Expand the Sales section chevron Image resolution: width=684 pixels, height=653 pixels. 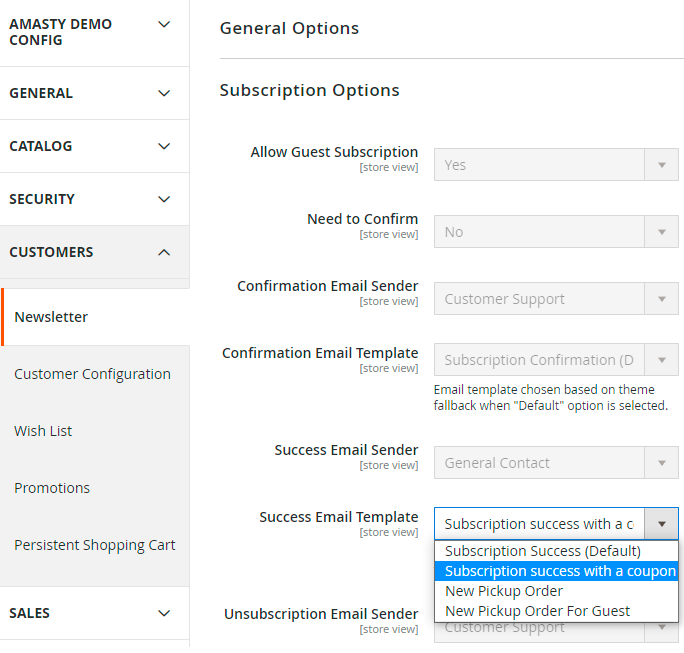164,613
